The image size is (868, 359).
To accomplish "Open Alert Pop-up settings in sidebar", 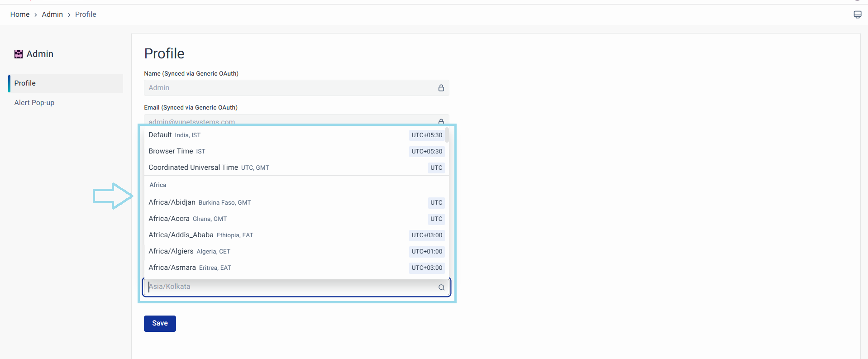I will (34, 103).
